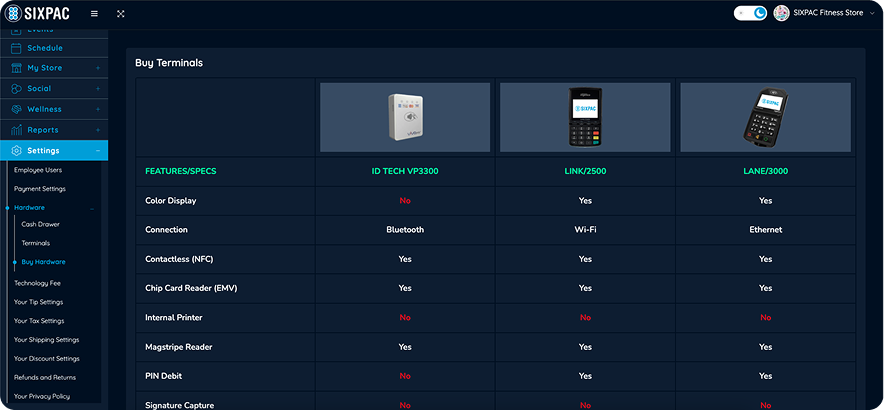884x410 pixels.
Task: Expand Reports with plus sign
Action: coord(98,130)
